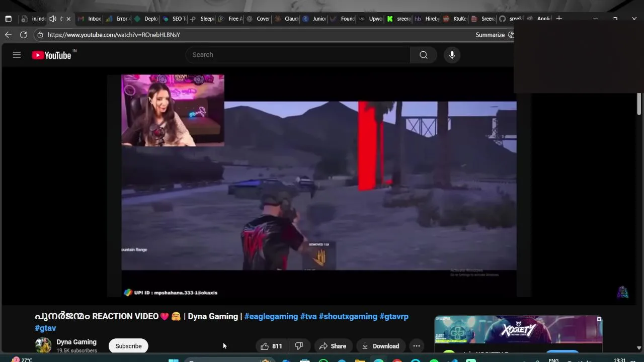
Task: Switch to the Upwo tab
Action: (x=371, y=19)
